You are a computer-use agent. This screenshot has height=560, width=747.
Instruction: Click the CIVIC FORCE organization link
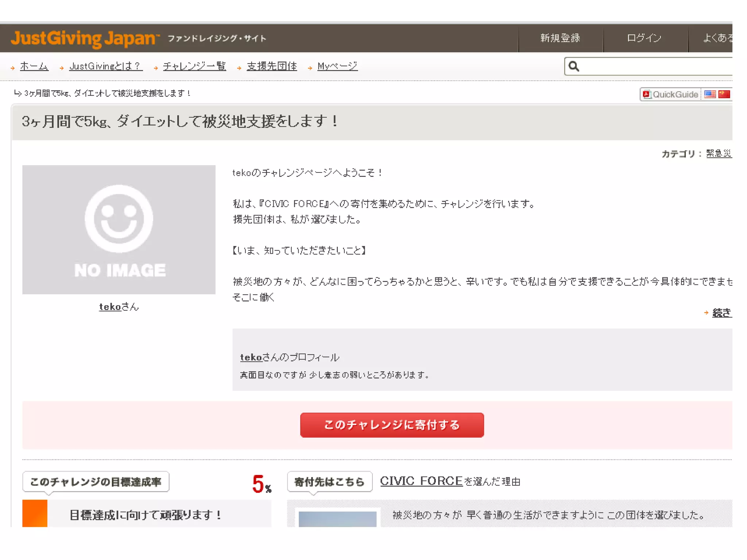pos(421,481)
